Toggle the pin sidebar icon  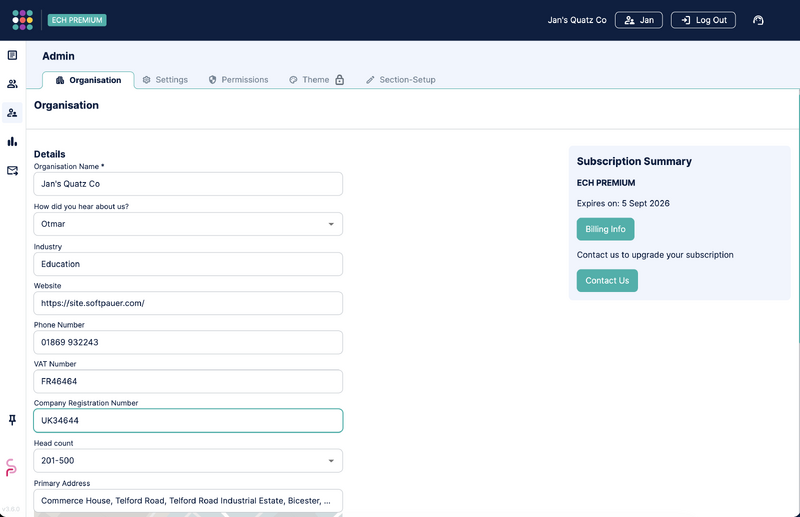[x=12, y=420]
